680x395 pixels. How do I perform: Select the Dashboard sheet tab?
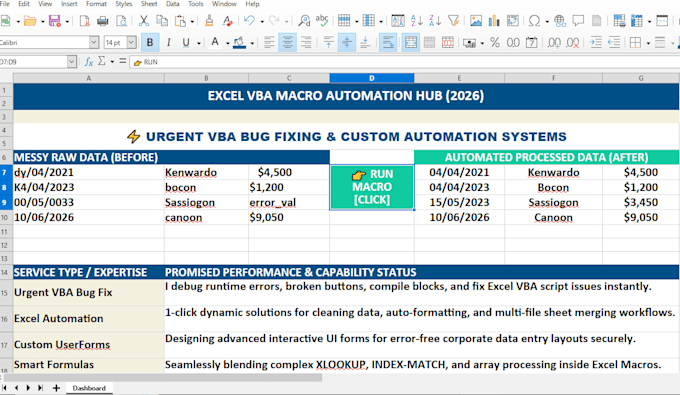pyautogui.click(x=89, y=388)
